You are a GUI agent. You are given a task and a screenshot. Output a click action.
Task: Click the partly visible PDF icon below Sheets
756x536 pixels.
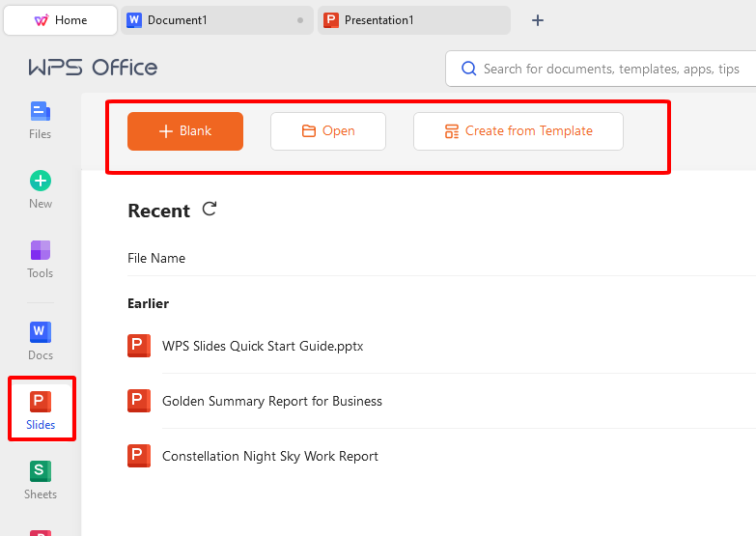(41, 533)
